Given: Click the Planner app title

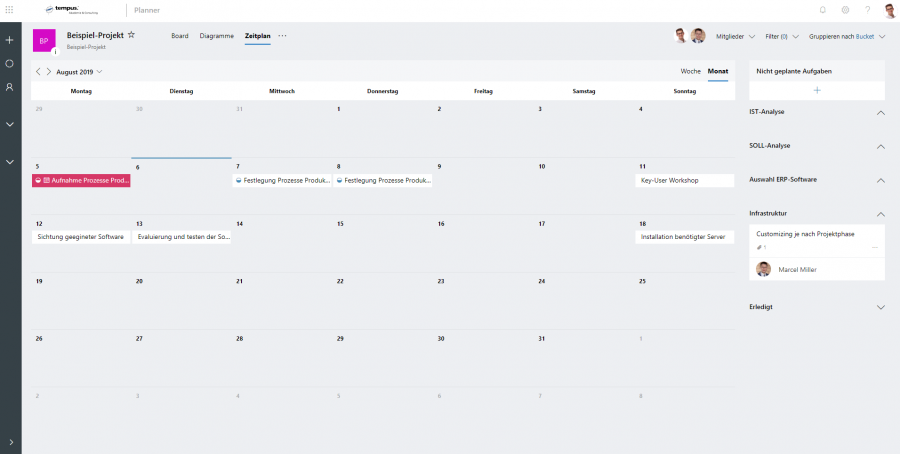Looking at the screenshot, I should (x=147, y=10).
